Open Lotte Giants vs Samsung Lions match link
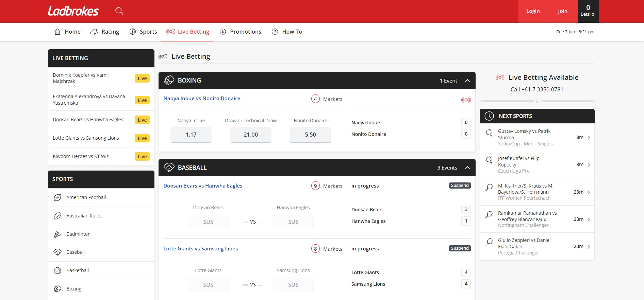The height and width of the screenshot is (300, 644). [x=201, y=249]
